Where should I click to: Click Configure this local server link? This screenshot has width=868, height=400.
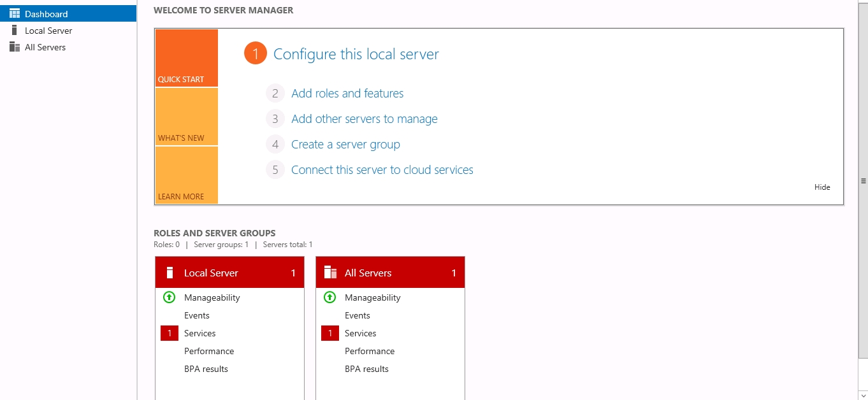356,54
